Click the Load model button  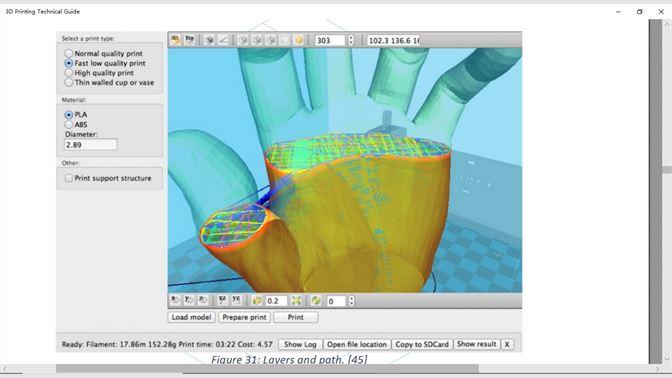click(x=191, y=317)
